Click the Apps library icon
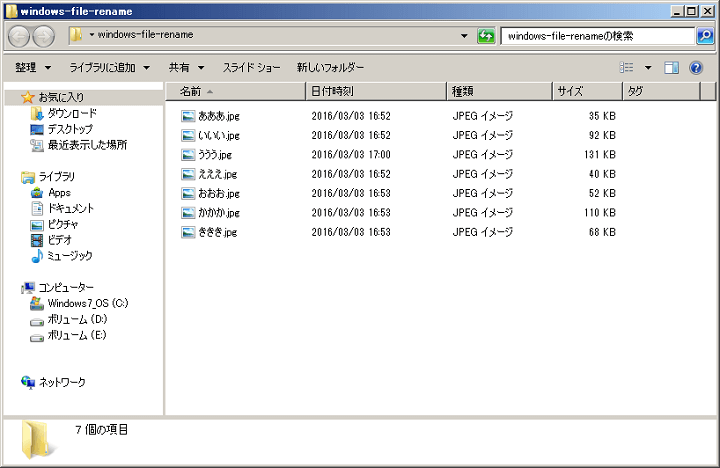The height and width of the screenshot is (468, 720). click(37, 193)
